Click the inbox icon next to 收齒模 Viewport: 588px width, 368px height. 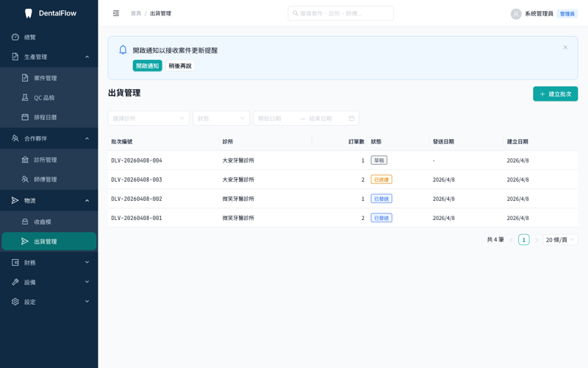coord(25,222)
